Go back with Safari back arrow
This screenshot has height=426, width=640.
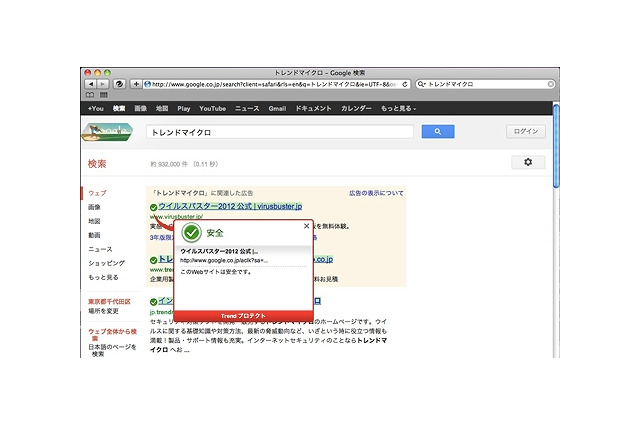point(91,84)
